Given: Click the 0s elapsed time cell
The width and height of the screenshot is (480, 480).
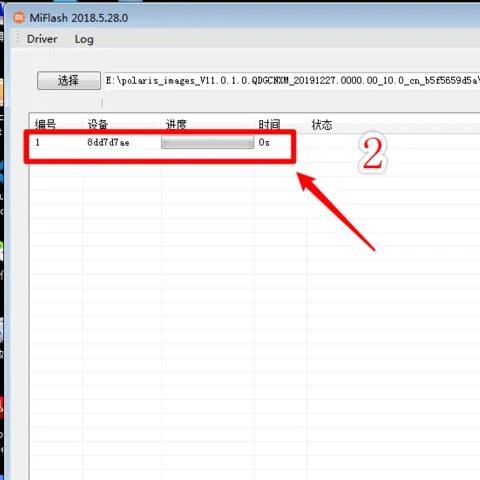Looking at the screenshot, I should click(264, 143).
